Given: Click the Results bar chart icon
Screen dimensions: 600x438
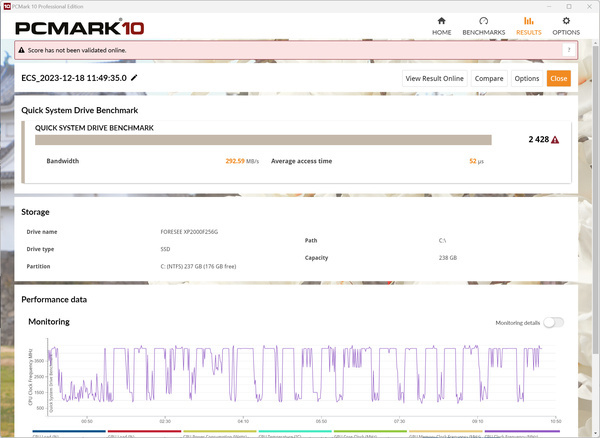Looking at the screenshot, I should [529, 20].
